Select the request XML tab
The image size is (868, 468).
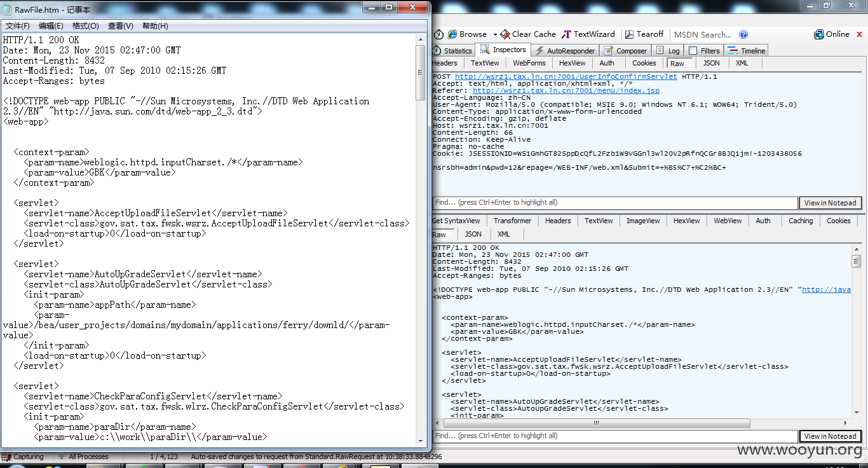[742, 63]
